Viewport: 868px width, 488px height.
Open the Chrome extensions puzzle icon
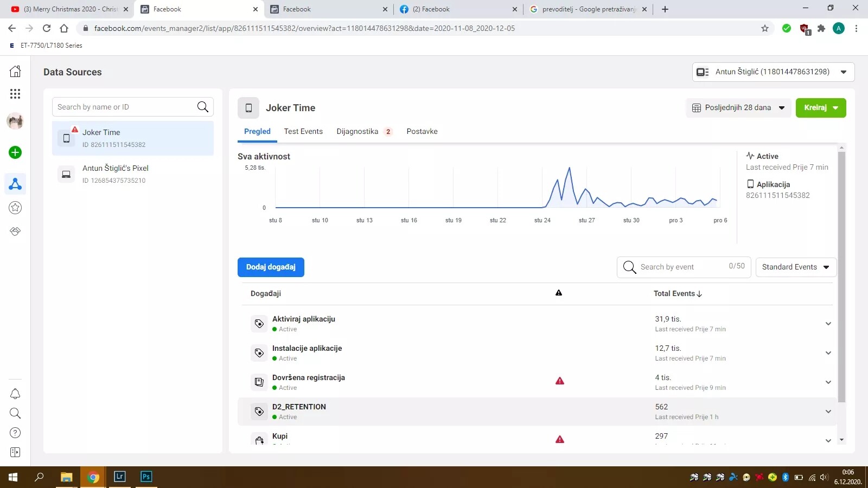821,28
